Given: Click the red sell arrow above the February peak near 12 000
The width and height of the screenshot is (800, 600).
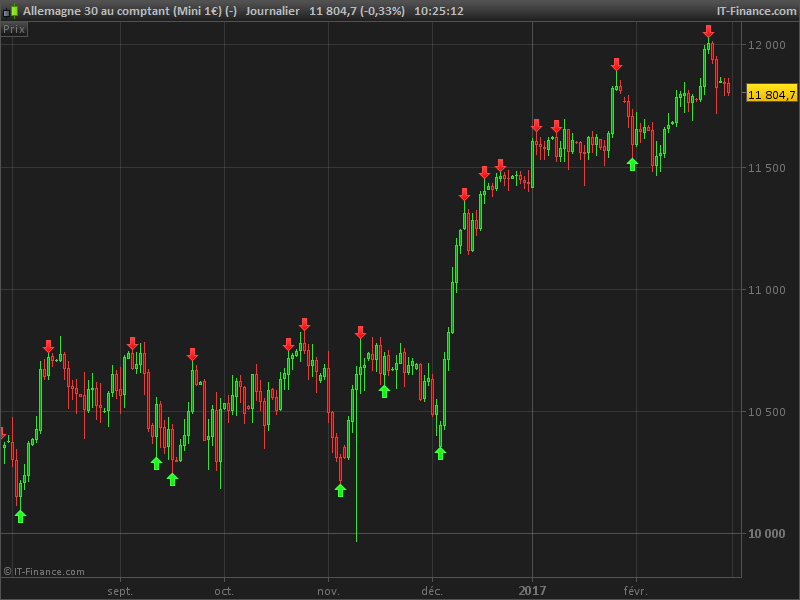Looking at the screenshot, I should pyautogui.click(x=708, y=31).
